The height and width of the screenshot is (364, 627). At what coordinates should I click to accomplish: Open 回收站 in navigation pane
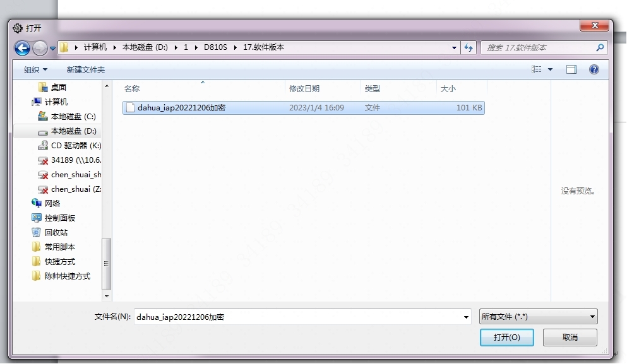(56, 232)
